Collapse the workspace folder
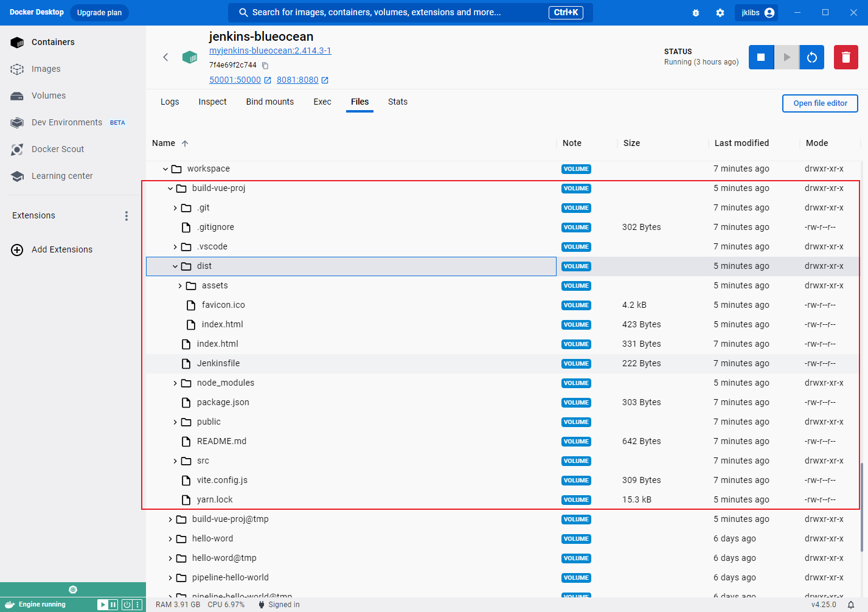 165,169
